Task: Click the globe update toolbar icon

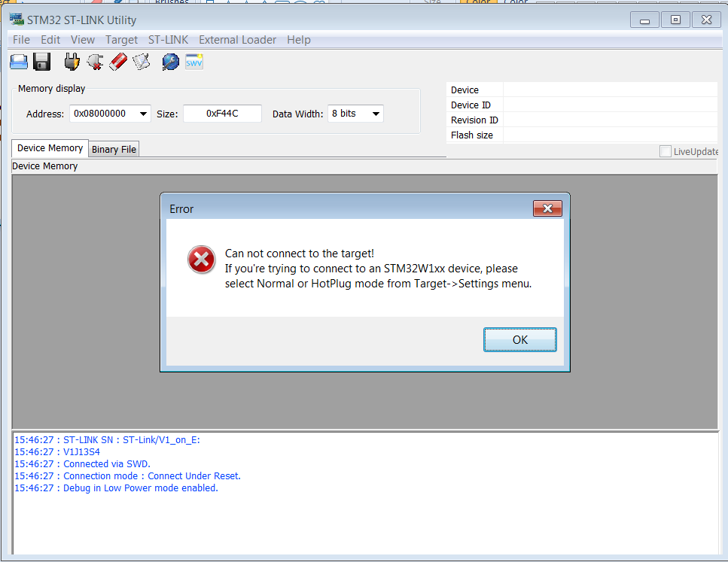Action: point(170,62)
